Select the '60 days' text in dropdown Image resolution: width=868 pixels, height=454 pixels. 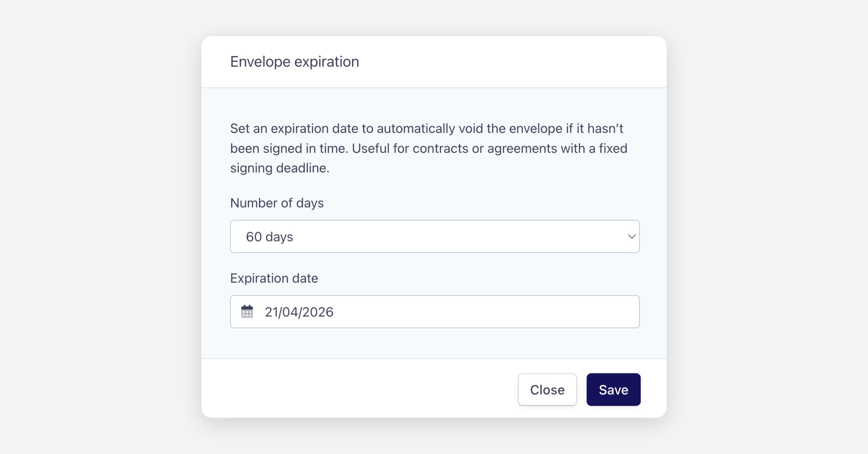click(x=269, y=237)
